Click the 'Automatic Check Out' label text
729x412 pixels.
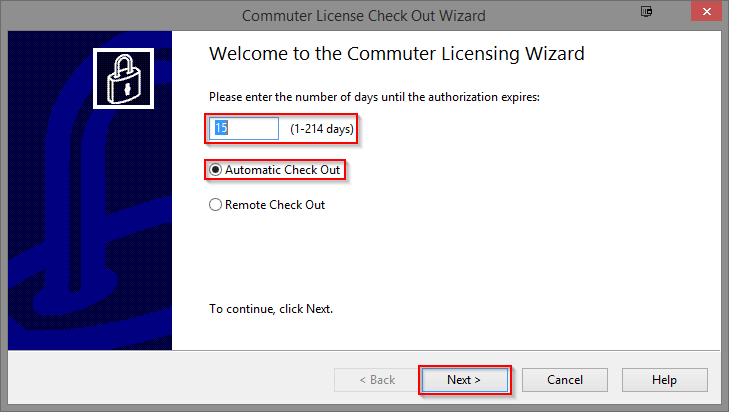point(283,170)
